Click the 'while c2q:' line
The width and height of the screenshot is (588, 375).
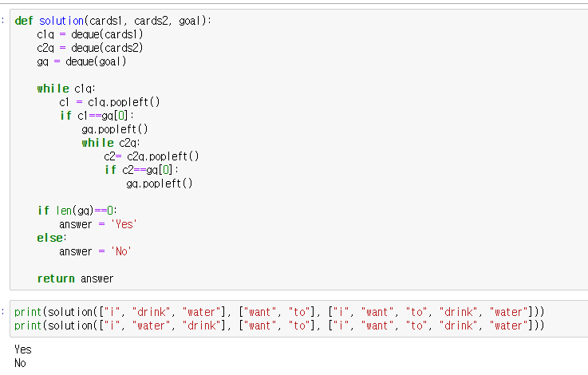[x=111, y=143]
